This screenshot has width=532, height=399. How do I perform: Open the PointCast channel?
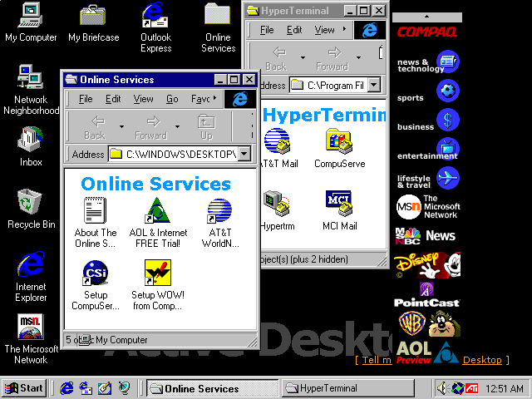(426, 295)
